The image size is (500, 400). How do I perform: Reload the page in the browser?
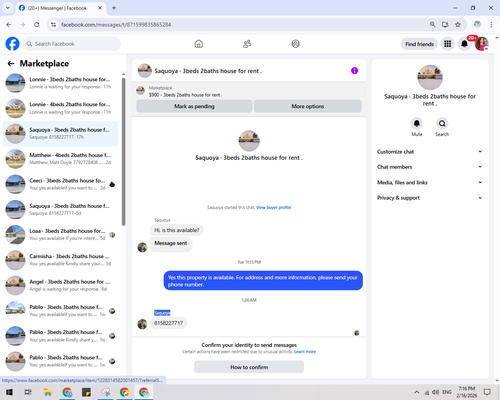pos(37,25)
